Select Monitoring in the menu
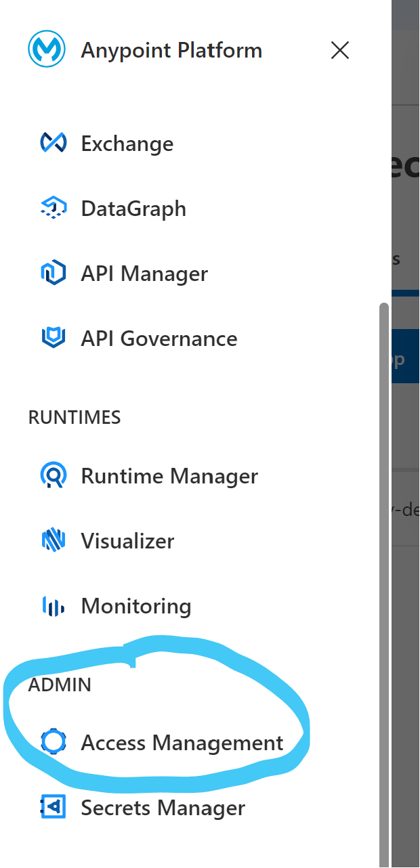The image size is (420, 868). coord(136,606)
